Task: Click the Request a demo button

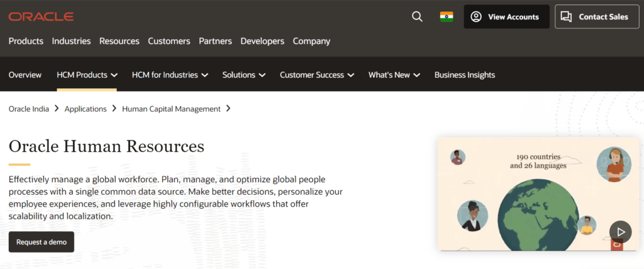Action: [x=42, y=242]
